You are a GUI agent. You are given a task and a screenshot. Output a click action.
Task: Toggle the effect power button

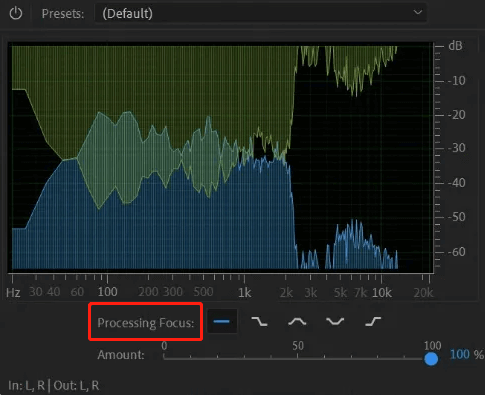pos(16,13)
